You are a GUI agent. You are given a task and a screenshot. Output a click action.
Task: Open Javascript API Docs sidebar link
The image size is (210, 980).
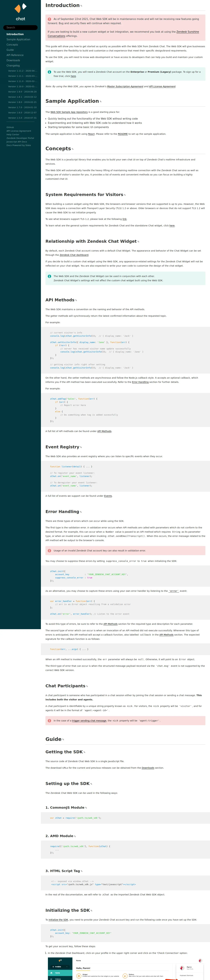coord(17,142)
